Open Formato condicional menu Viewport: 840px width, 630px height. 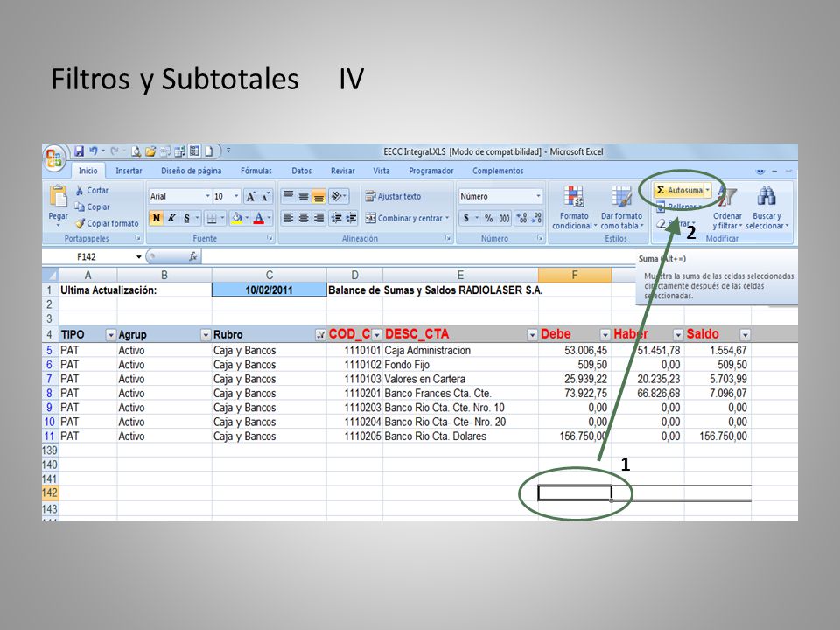(x=574, y=208)
